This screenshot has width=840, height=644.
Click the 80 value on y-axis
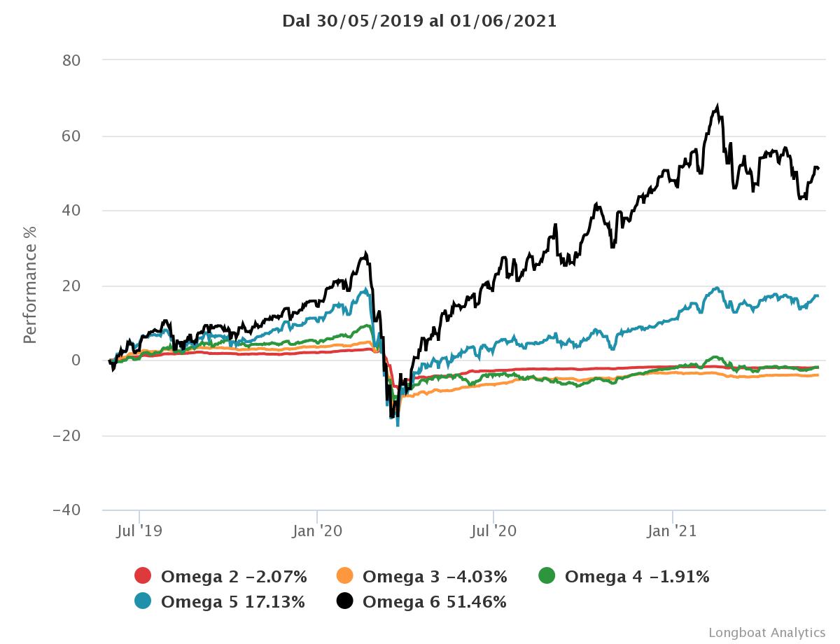72,60
